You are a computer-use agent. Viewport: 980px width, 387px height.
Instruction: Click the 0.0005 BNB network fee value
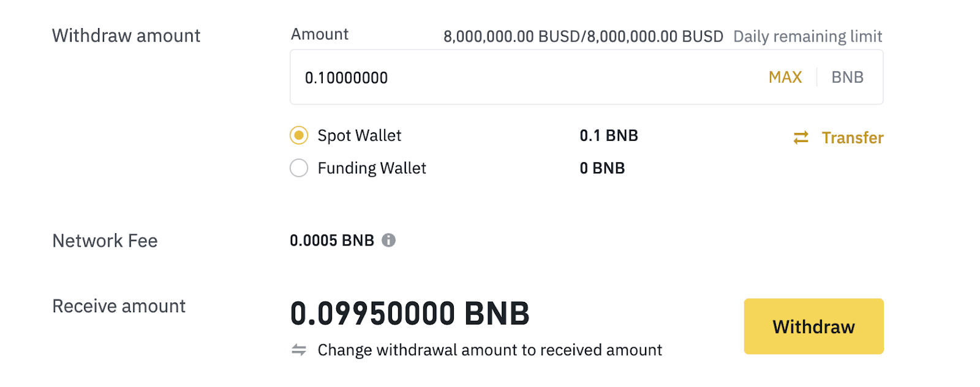click(331, 241)
